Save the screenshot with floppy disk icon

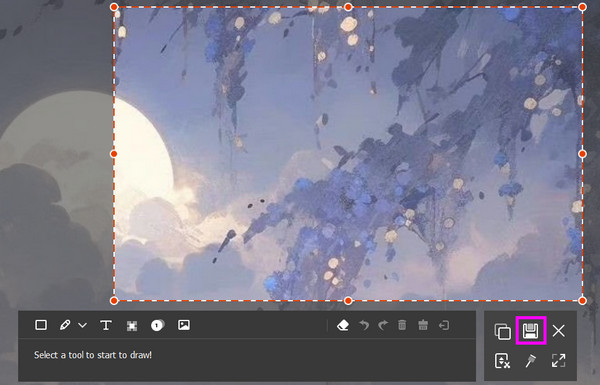(x=531, y=331)
